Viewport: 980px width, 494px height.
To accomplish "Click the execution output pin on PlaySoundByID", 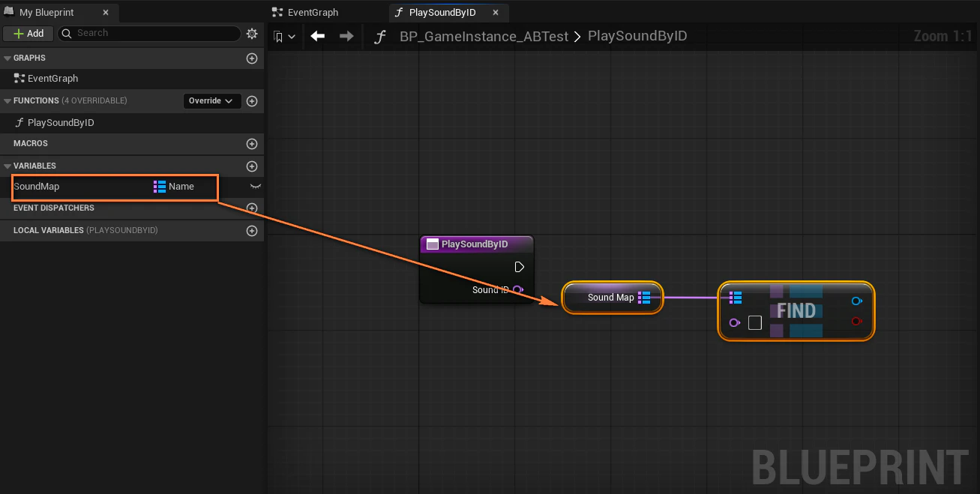I will [x=520, y=267].
